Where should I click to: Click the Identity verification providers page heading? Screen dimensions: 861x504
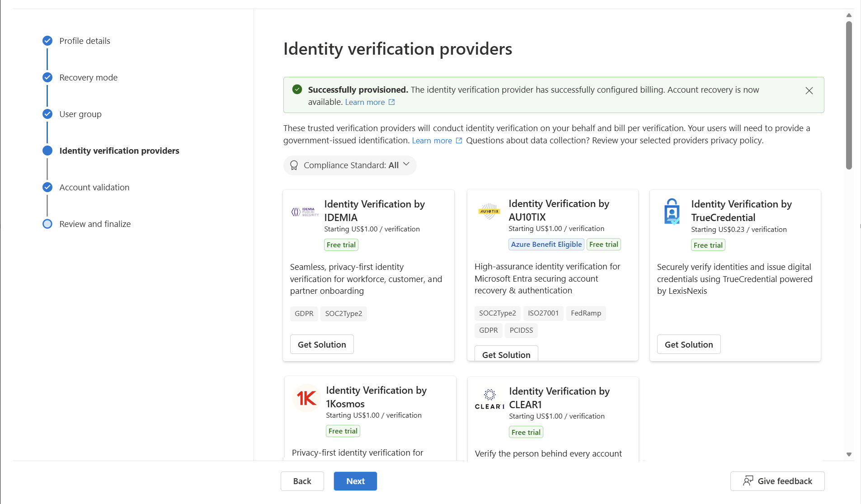click(x=398, y=49)
